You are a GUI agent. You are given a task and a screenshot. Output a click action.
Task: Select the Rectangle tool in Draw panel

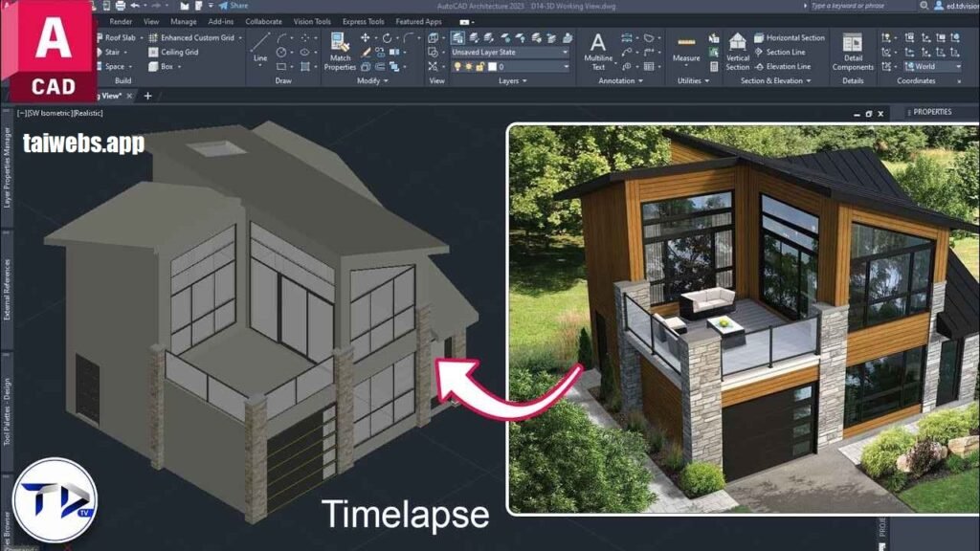click(x=282, y=66)
